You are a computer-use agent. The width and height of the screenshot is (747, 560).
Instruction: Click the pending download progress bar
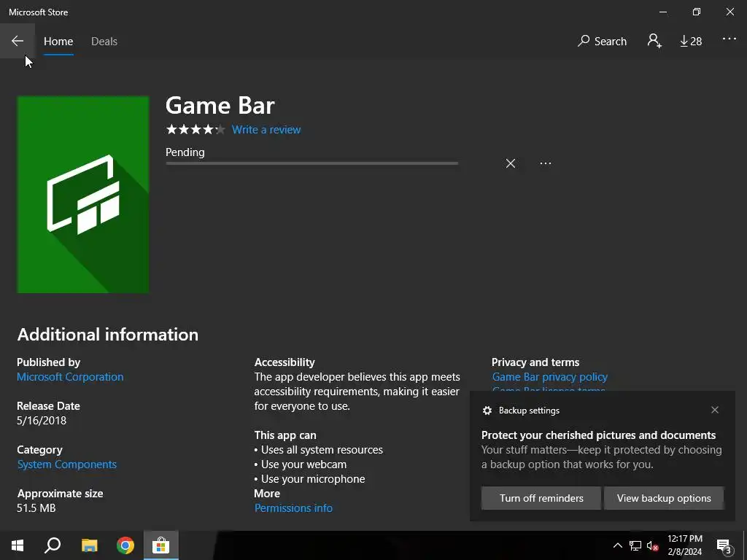click(312, 163)
